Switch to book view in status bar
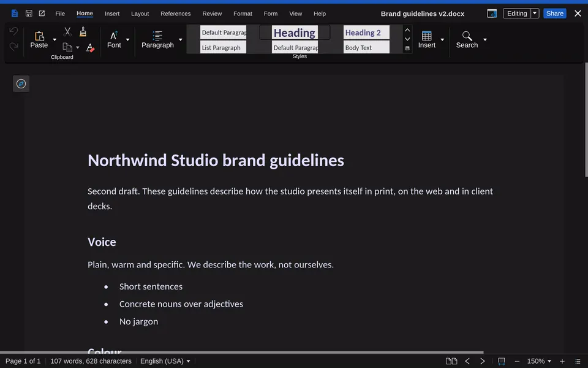This screenshot has width=588, height=368. 451,361
